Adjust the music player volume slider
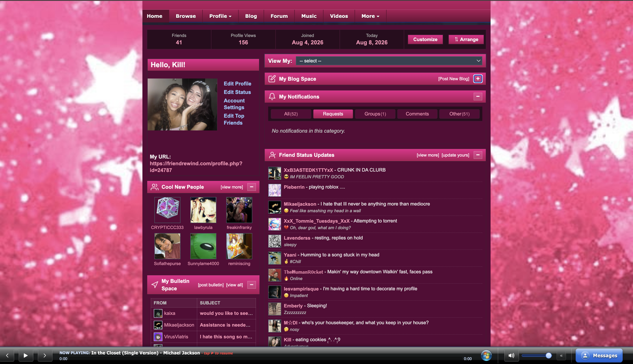Screen dimensions: 633x364 point(536,356)
